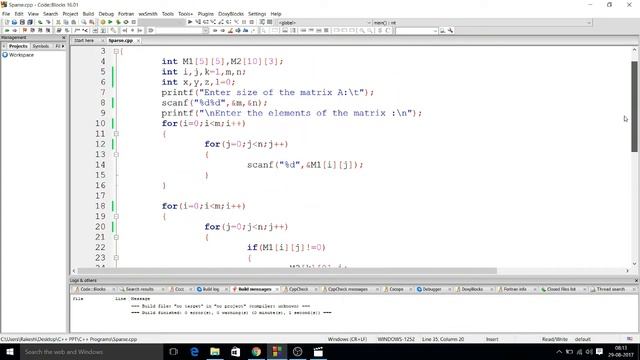Click the Jump back arrow icon
640x360 pixels.
[7, 31]
